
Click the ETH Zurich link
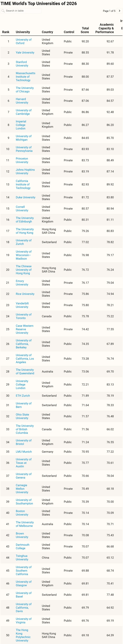(23, 395)
